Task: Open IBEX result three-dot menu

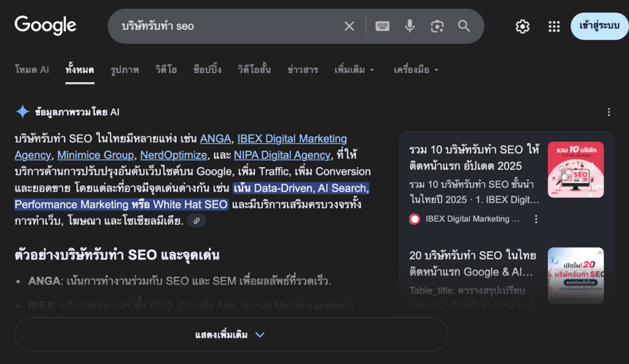Action: tap(536, 219)
